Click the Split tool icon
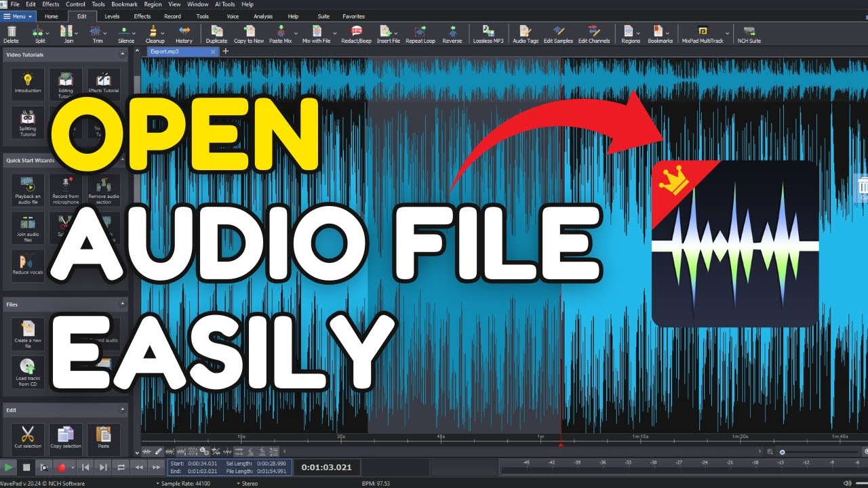The width and height of the screenshot is (868, 488). coord(39,31)
